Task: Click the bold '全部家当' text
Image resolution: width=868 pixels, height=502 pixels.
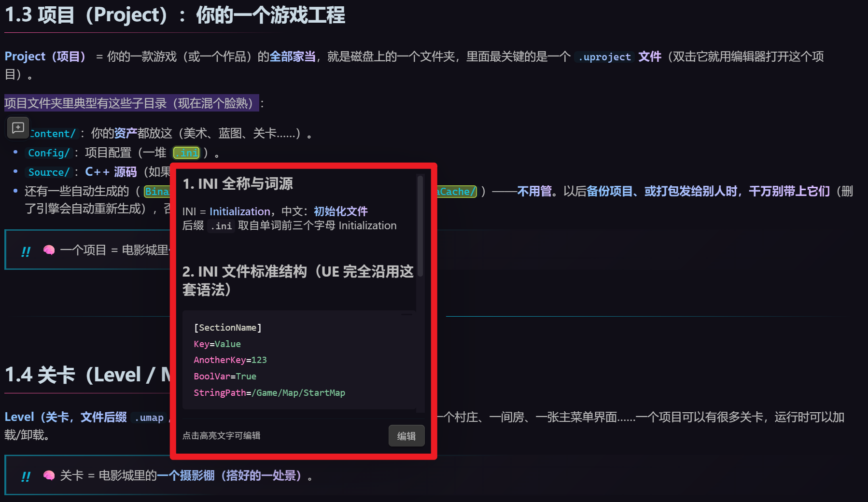Action: coord(293,56)
